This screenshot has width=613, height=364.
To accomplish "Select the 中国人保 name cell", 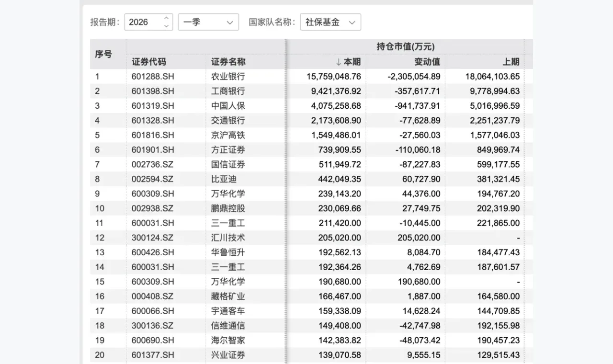I will 228,106.
